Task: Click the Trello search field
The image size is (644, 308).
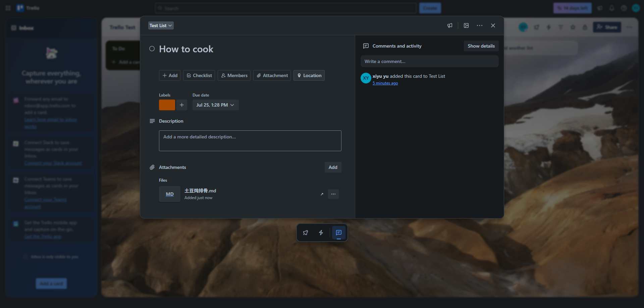Action: pyautogui.click(x=286, y=8)
